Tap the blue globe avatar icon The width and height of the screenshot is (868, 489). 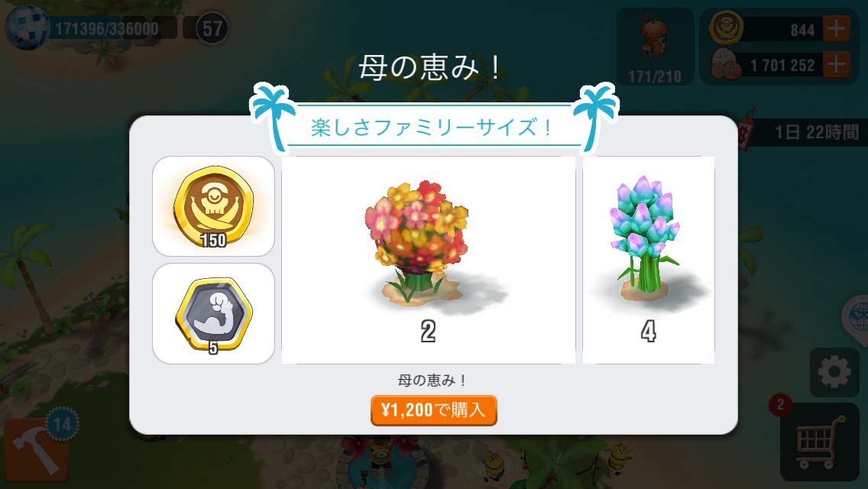[27, 28]
